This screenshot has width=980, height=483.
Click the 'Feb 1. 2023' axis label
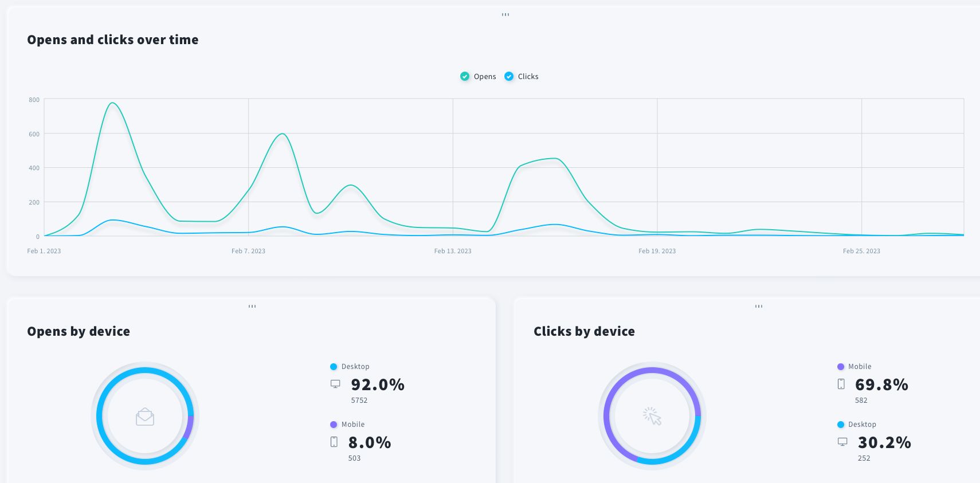[44, 251]
